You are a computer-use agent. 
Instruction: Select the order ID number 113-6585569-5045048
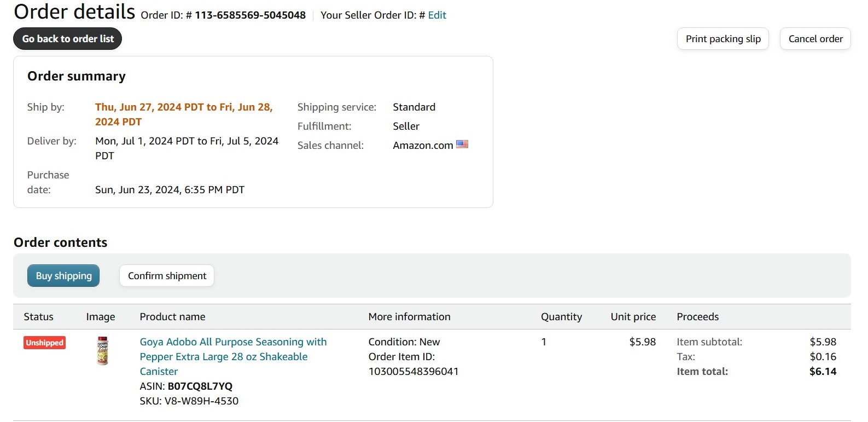point(250,15)
